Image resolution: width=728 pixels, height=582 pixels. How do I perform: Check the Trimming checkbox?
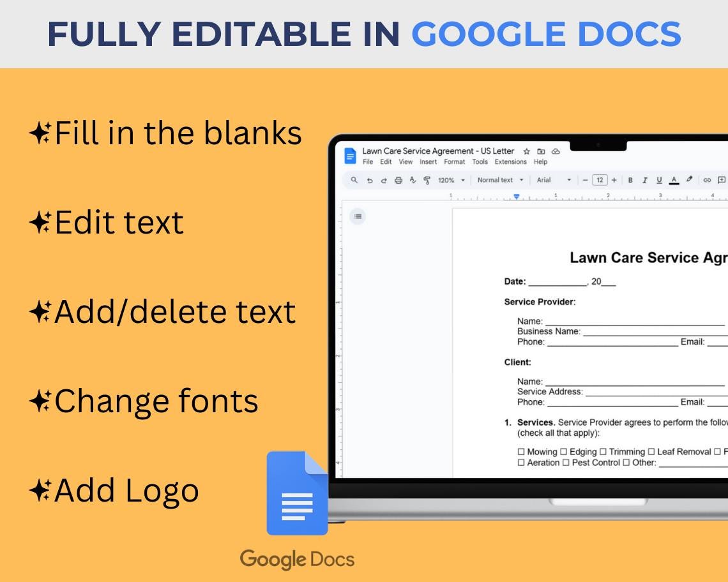tap(603, 452)
